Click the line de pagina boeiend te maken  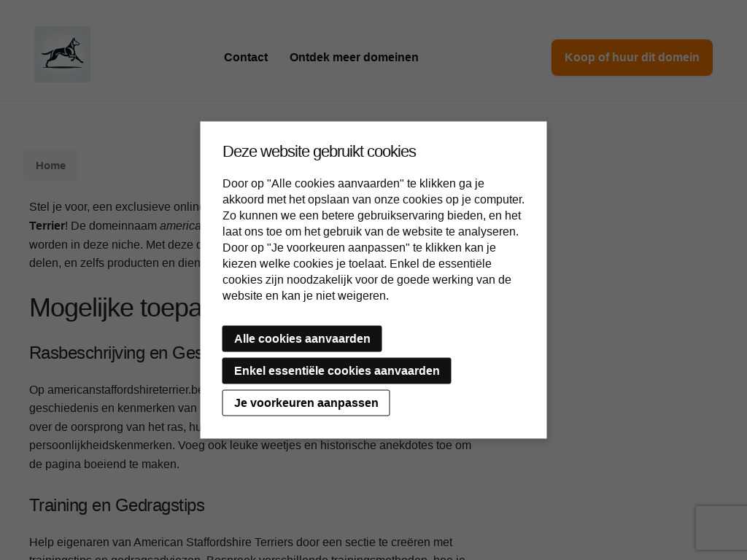[x=104, y=464]
